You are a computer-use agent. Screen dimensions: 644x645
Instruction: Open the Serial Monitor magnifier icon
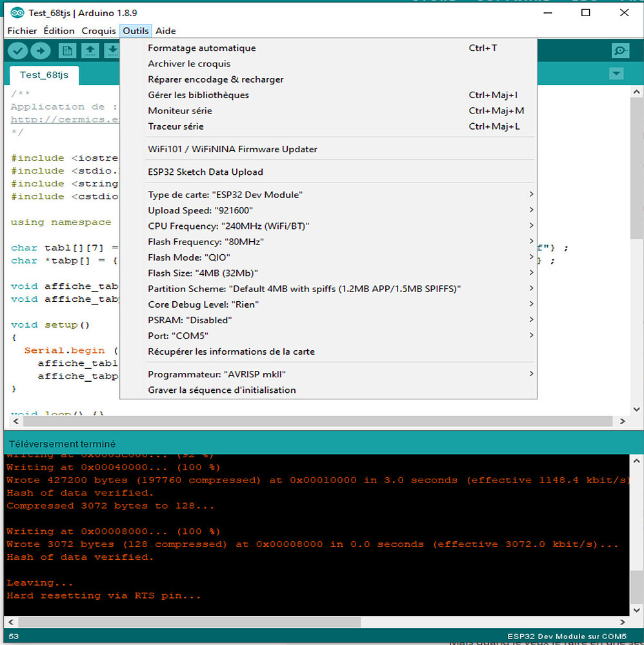coord(620,51)
